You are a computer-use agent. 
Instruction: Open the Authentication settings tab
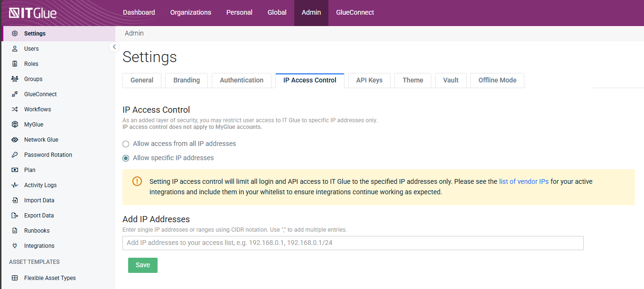pos(241,80)
